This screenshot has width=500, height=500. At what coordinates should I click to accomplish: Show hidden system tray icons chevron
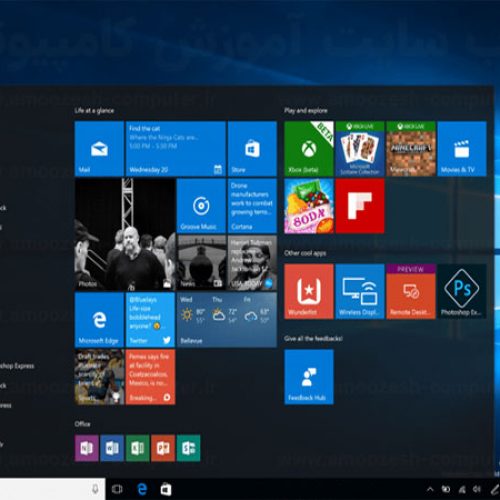430,489
